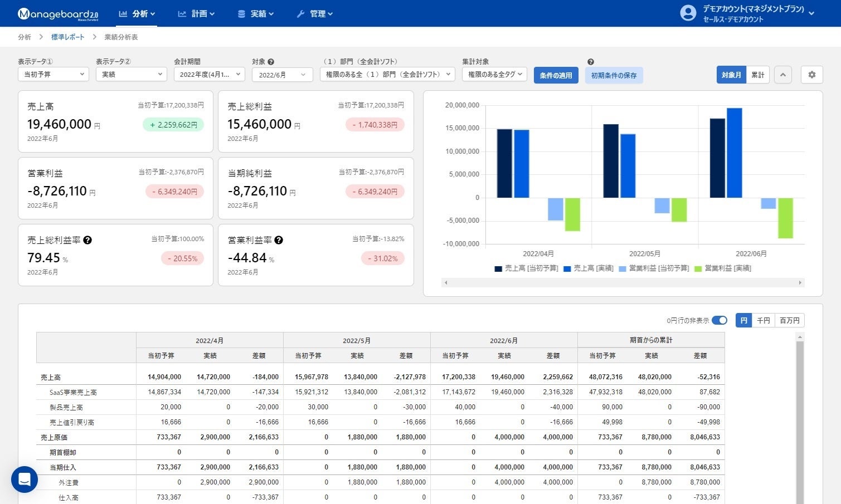Click help icon beside 営業利益率
This screenshot has width=841, height=504.
[x=279, y=240]
